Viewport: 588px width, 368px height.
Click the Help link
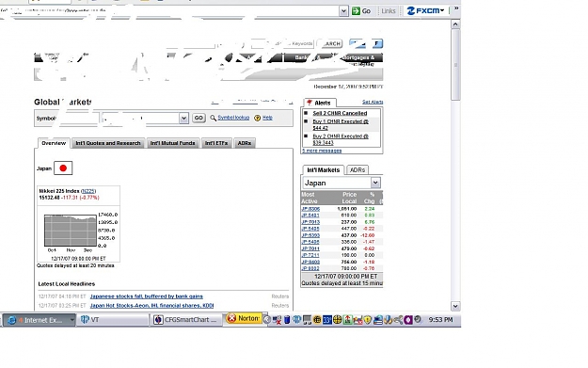coord(267,118)
